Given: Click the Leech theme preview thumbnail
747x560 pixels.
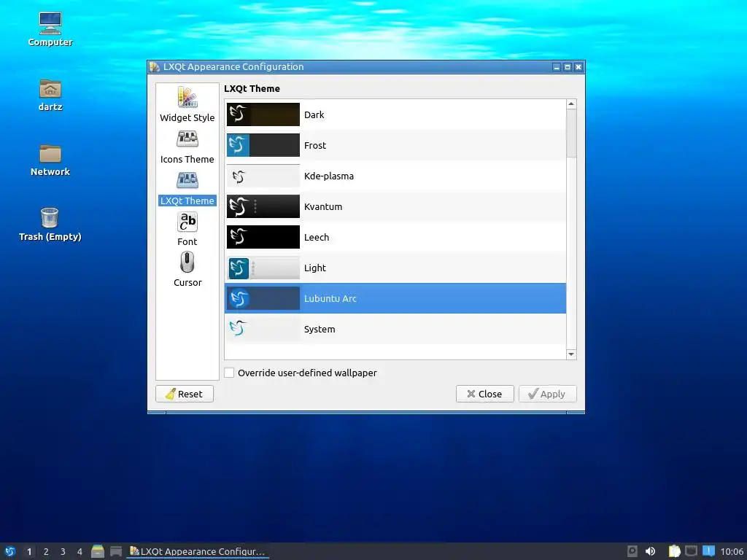Looking at the screenshot, I should coord(263,237).
